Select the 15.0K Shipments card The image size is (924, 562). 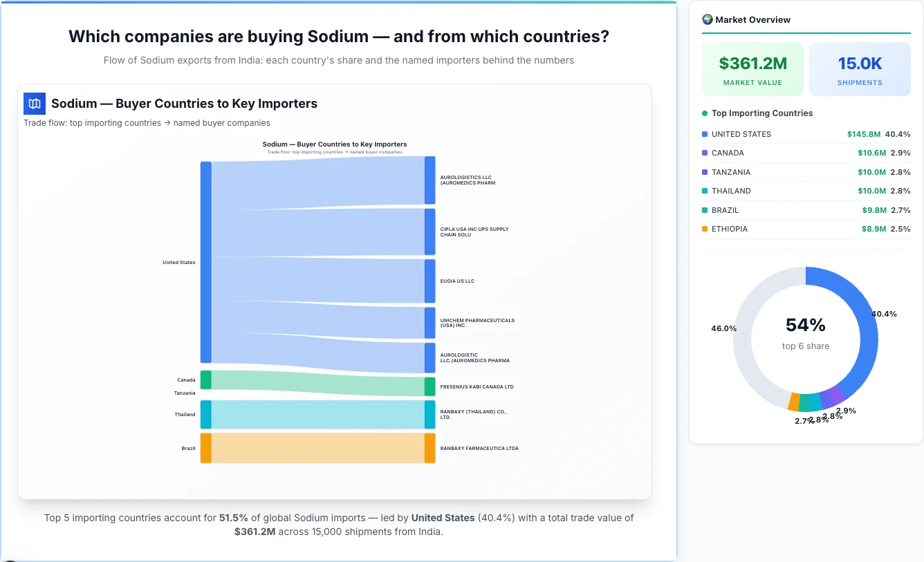point(860,68)
